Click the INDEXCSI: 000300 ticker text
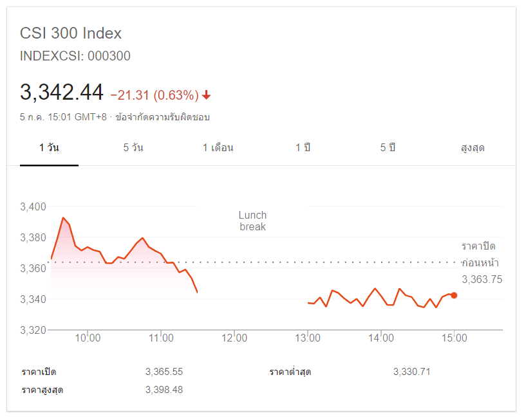526x420 pixels. (75, 56)
